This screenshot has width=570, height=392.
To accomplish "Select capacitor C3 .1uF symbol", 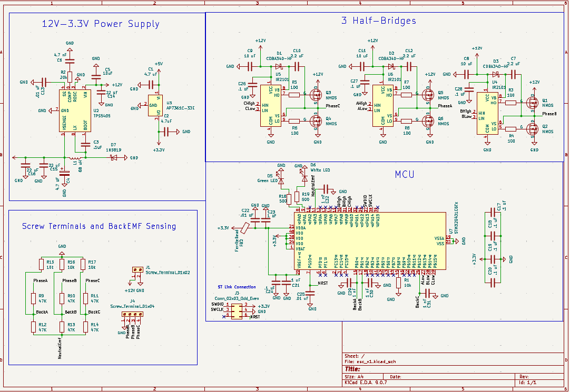I will pyautogui.click(x=85, y=145).
